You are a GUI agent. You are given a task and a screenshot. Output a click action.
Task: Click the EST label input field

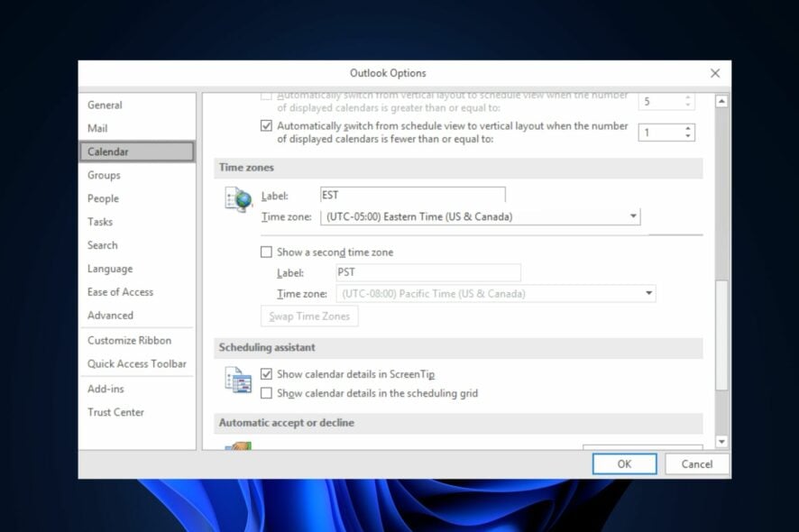click(x=413, y=195)
